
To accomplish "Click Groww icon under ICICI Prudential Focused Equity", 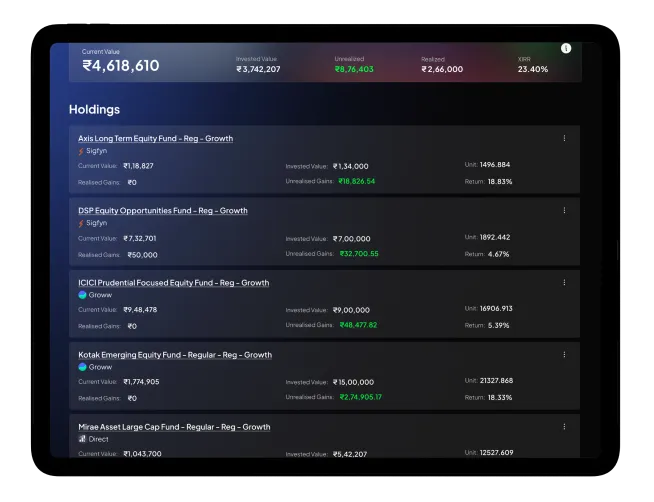I will [82, 295].
